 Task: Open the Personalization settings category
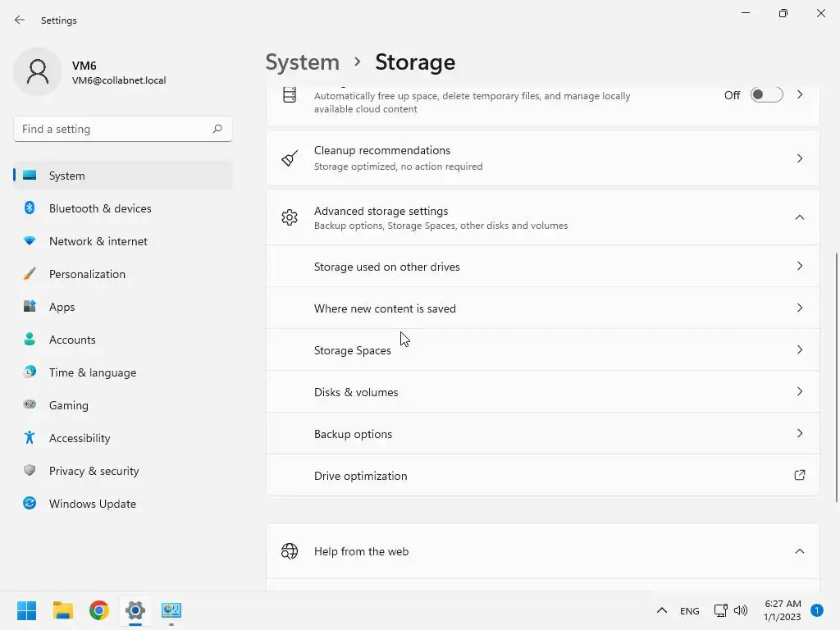click(x=87, y=274)
